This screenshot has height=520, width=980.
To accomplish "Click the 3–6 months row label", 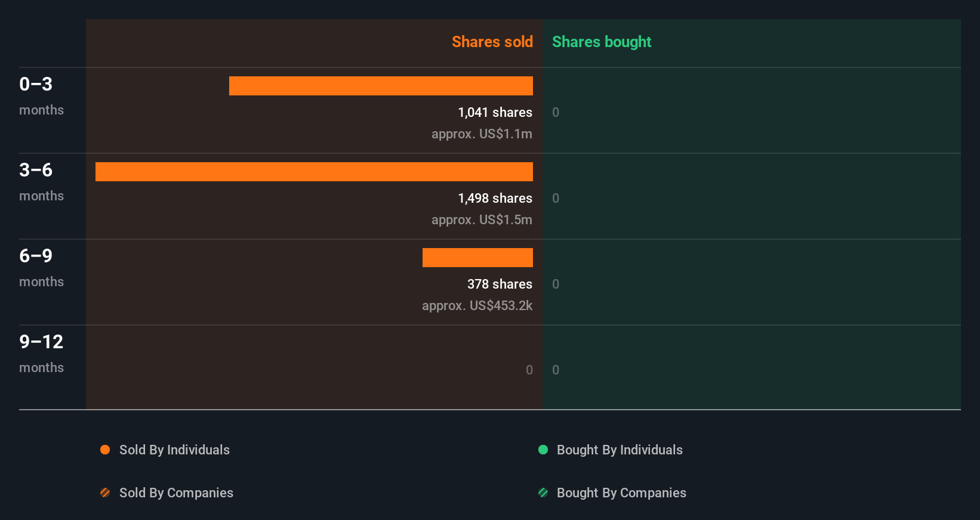I will point(41,181).
